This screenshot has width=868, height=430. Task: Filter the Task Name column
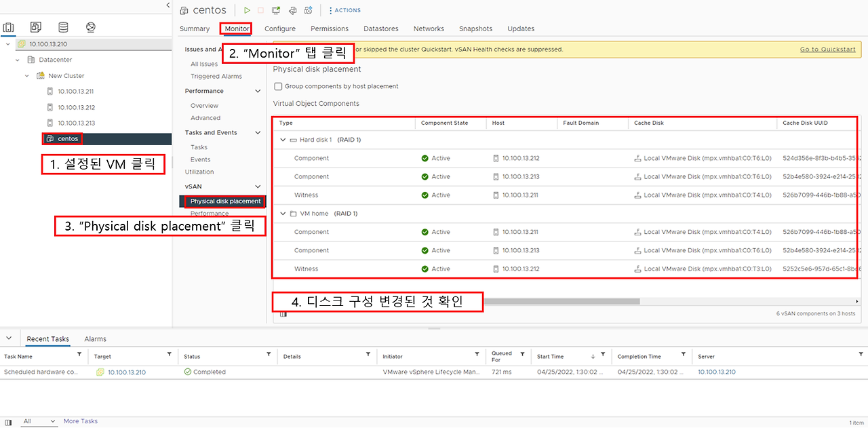(79, 355)
